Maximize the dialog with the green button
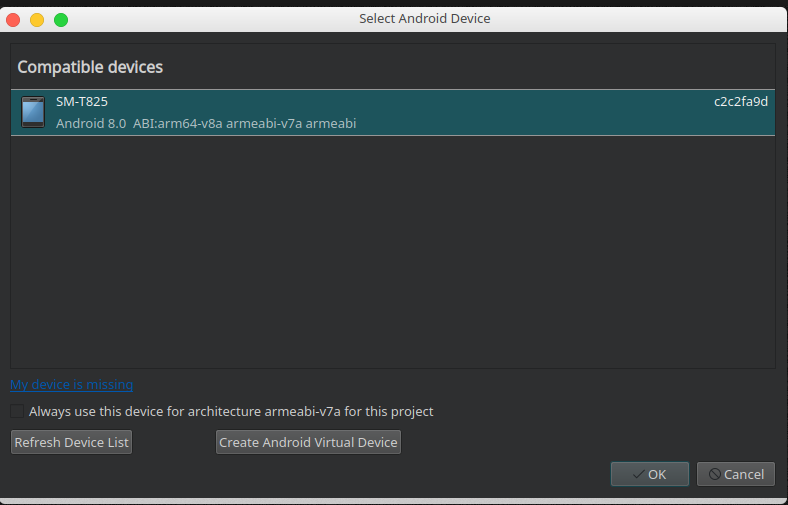 click(60, 19)
